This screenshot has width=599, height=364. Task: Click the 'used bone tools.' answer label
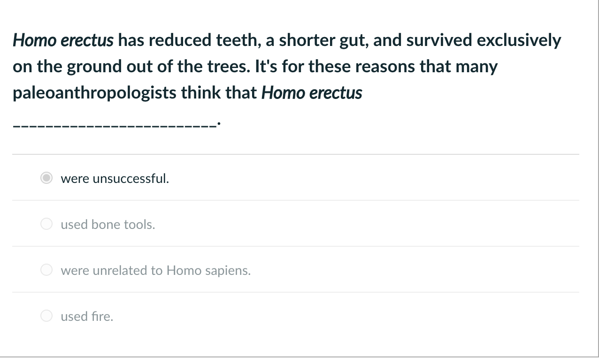pos(108,224)
